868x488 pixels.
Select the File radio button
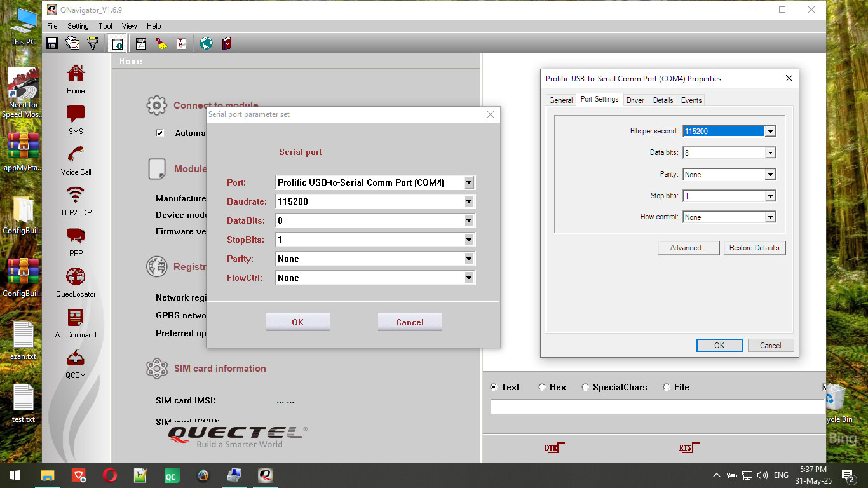[x=667, y=387]
